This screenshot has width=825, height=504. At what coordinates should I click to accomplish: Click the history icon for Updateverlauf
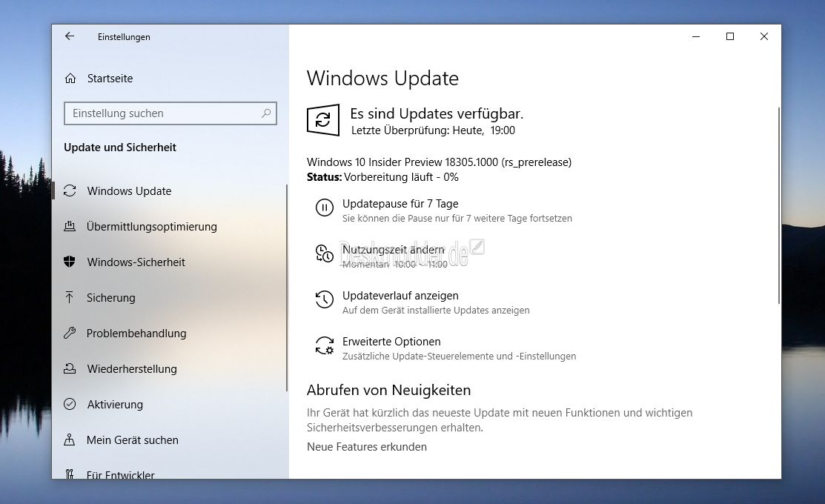coord(325,299)
